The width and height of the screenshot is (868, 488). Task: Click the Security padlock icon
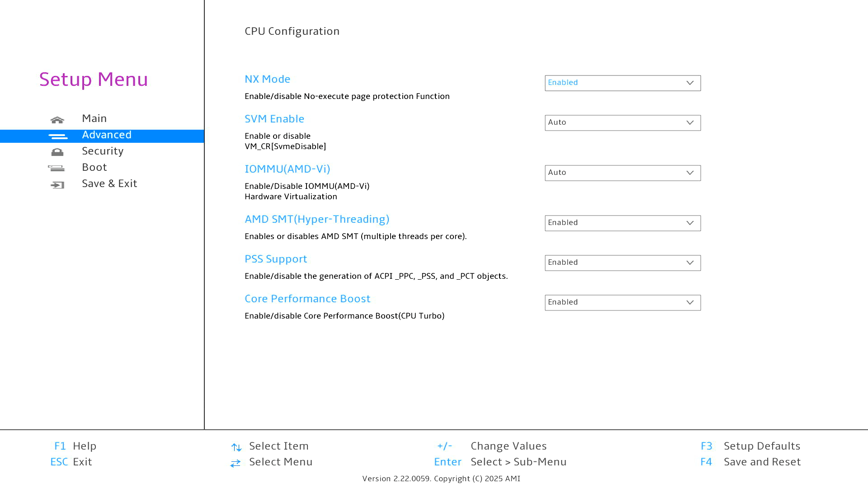coord(57,152)
